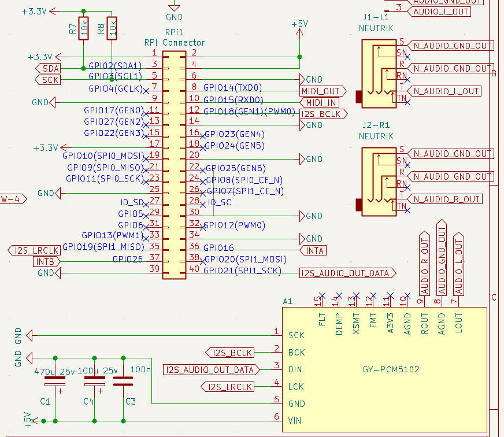Click the I2S_AUDIO_OUT_DATA label at pin 40
This screenshot has height=437, width=504.
[x=347, y=273]
